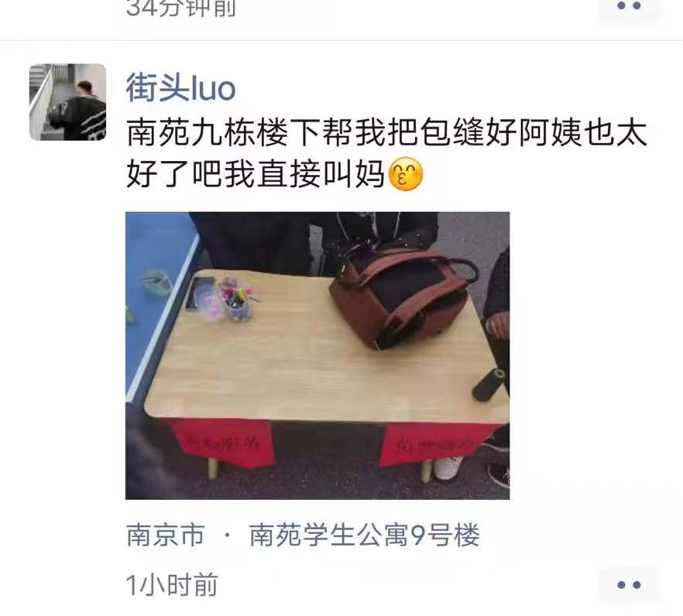The width and height of the screenshot is (683, 616).
Task: Click the 1小时前 timestamp
Action: click(172, 584)
